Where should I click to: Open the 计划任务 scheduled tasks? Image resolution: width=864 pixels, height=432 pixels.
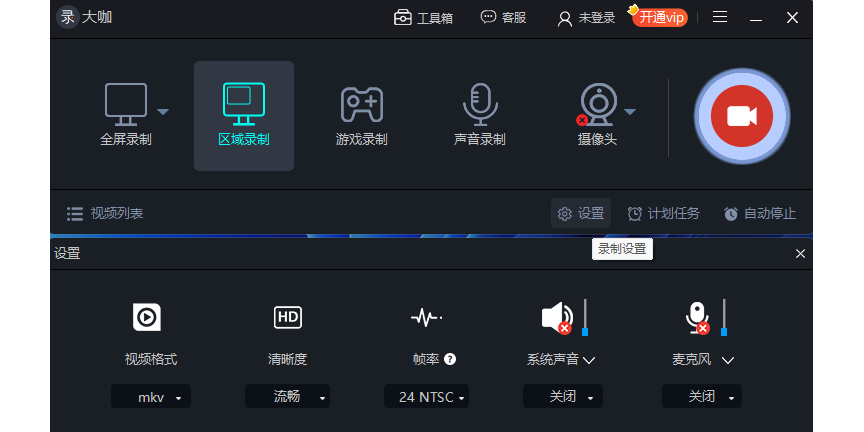(x=663, y=214)
